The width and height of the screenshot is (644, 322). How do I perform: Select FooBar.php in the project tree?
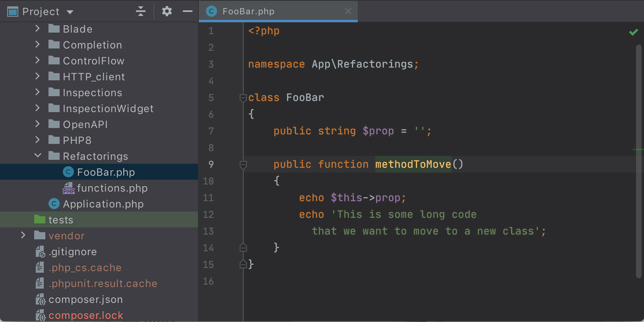[x=106, y=172]
